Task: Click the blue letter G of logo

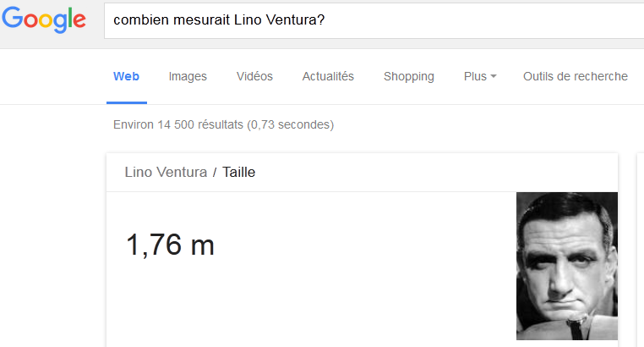Action: coord(13,17)
